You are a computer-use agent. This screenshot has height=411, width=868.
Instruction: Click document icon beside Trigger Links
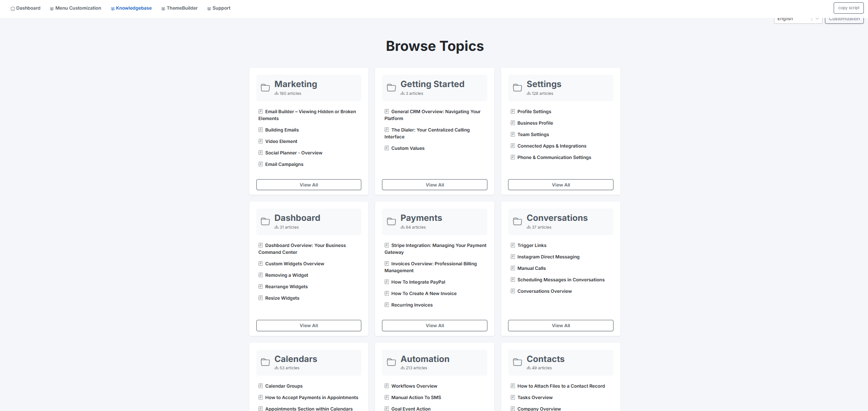click(513, 245)
